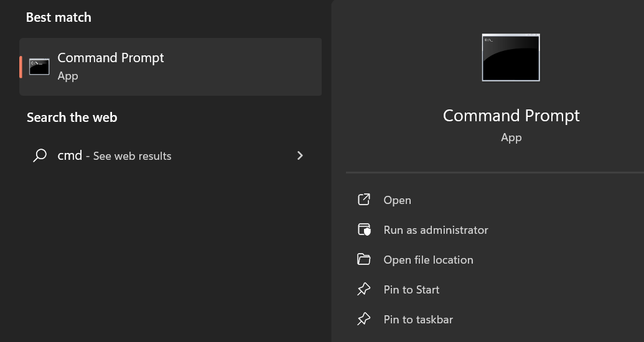Choose the Pin to taskbar option text
The width and height of the screenshot is (644, 342).
click(418, 320)
